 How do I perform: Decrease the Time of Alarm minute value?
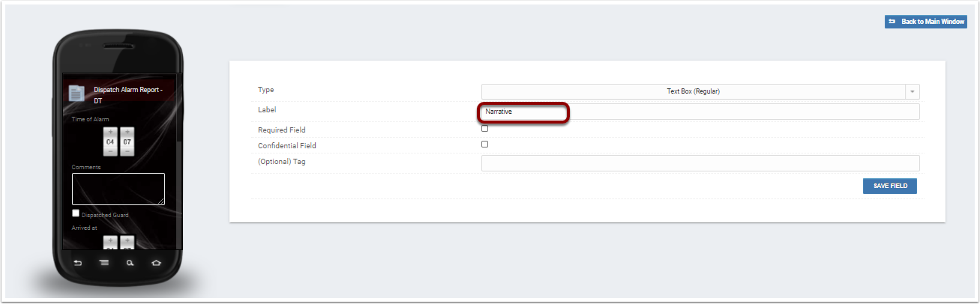pos(127,151)
